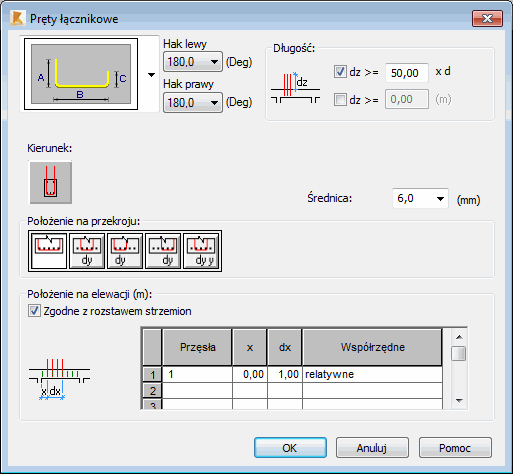Expand the Średnica diameter dropdown
Image resolution: width=513 pixels, height=474 pixels.
tap(420, 199)
